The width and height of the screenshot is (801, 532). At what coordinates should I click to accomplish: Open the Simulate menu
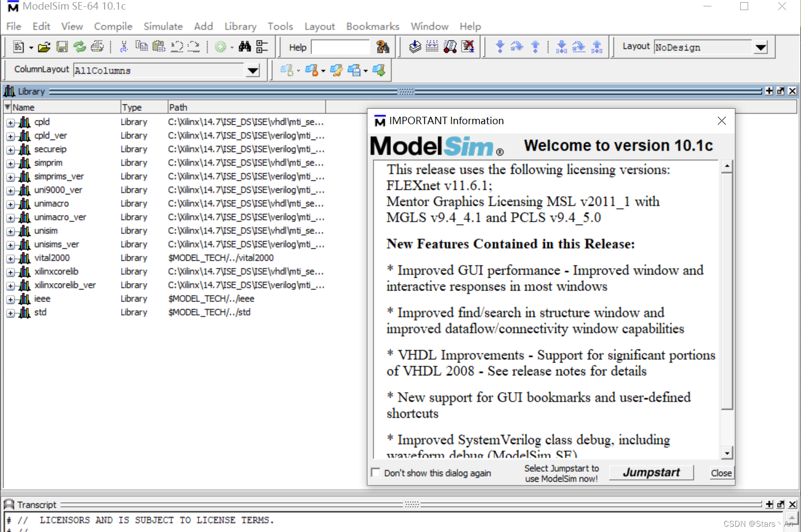[163, 26]
